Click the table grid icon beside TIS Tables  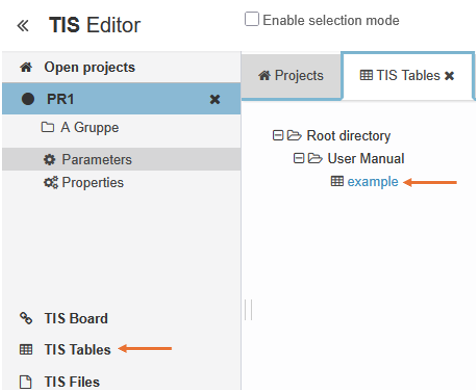tap(26, 349)
